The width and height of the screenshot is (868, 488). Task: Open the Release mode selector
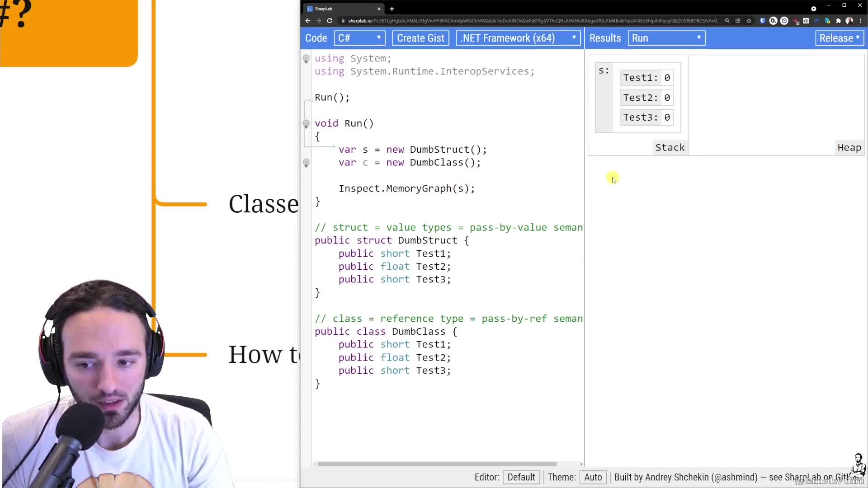click(x=839, y=38)
